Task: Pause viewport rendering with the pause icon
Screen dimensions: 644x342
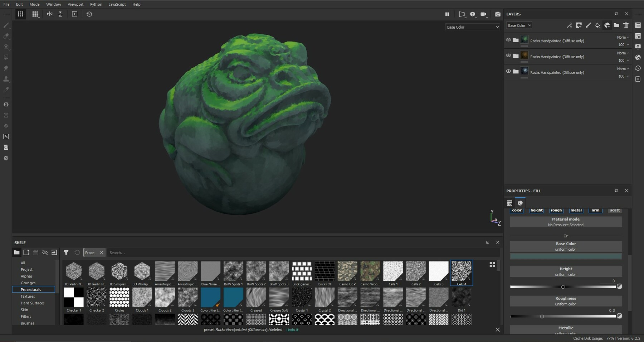Action: tap(447, 14)
